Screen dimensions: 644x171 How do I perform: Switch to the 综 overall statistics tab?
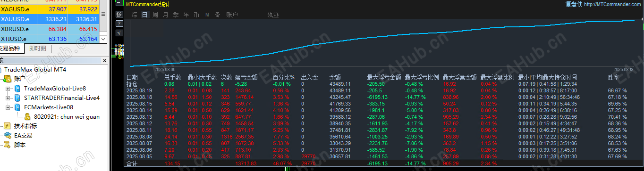click(x=135, y=15)
